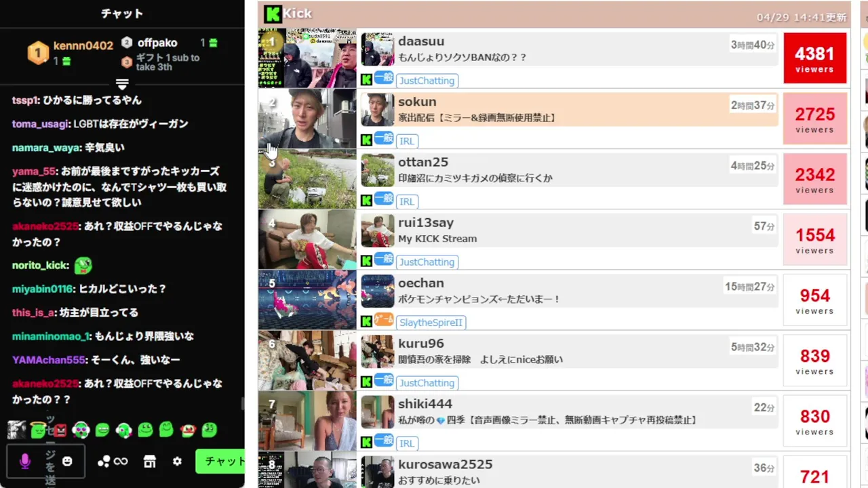The image size is (868, 488).
Task: Select the green wide-grin emote
Action: [x=102, y=430]
